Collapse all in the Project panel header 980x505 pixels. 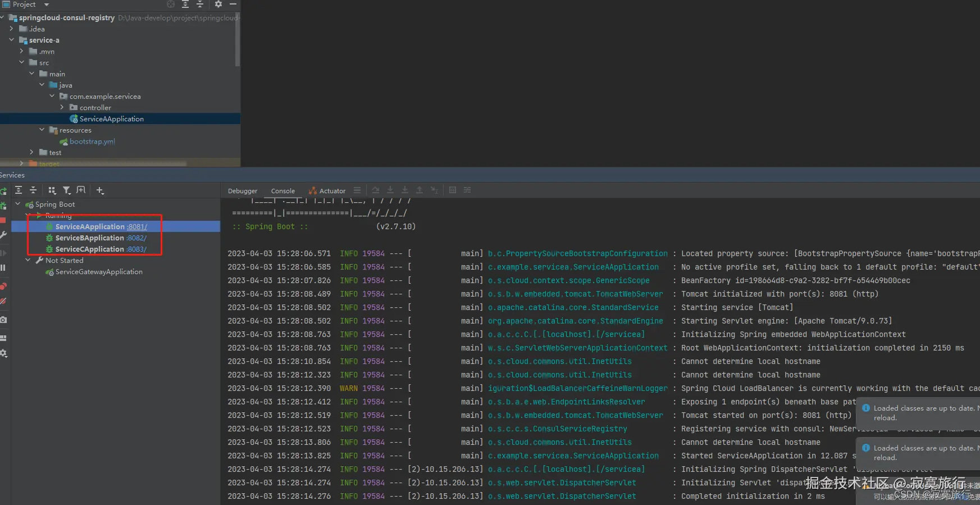[x=200, y=4]
